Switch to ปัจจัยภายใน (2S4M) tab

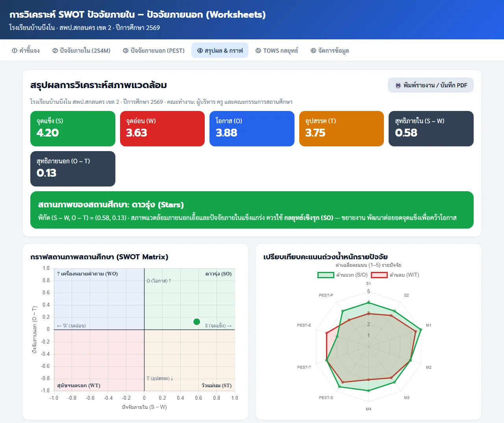click(82, 50)
